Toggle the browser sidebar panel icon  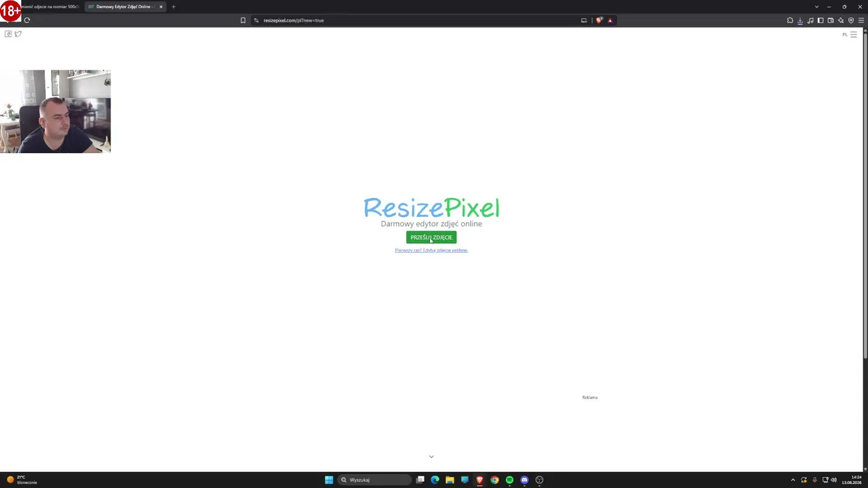point(821,20)
